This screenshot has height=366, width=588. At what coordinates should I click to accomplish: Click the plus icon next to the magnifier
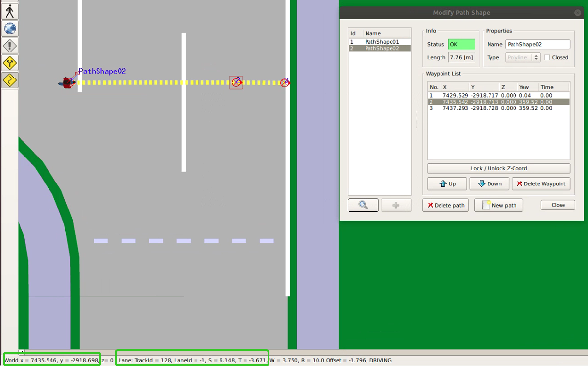tap(395, 205)
